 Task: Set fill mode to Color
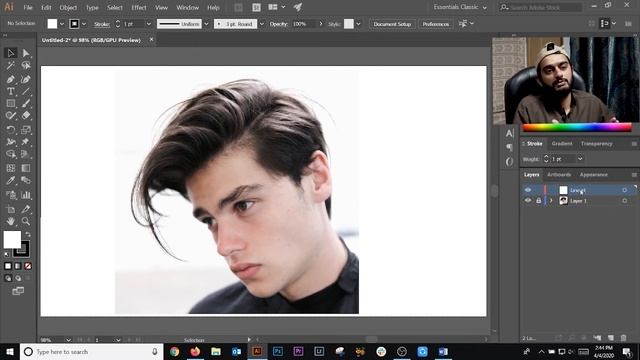[8, 266]
